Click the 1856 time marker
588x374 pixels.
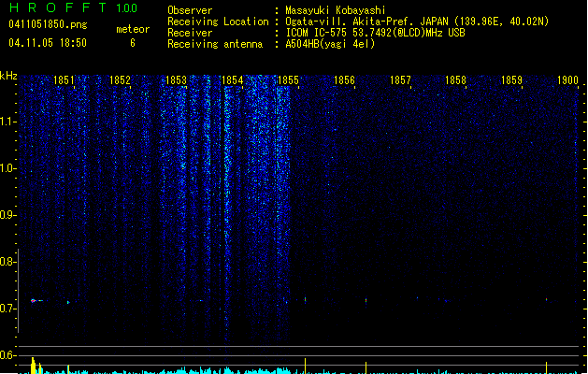pos(344,80)
